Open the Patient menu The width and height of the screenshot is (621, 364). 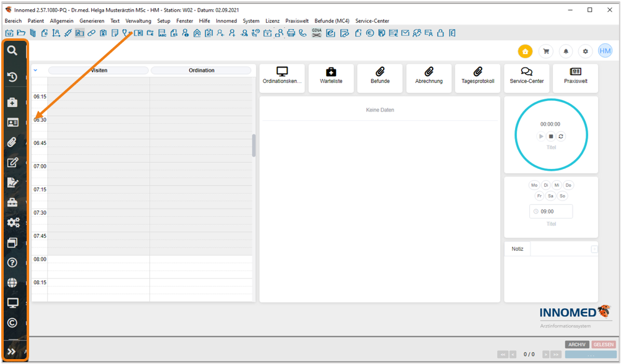(36, 21)
